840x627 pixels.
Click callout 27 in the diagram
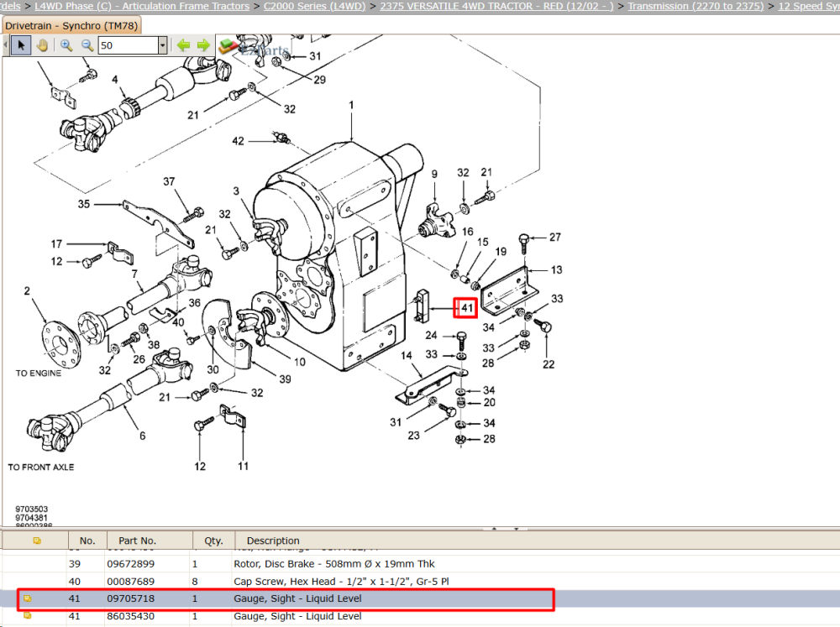(555, 237)
